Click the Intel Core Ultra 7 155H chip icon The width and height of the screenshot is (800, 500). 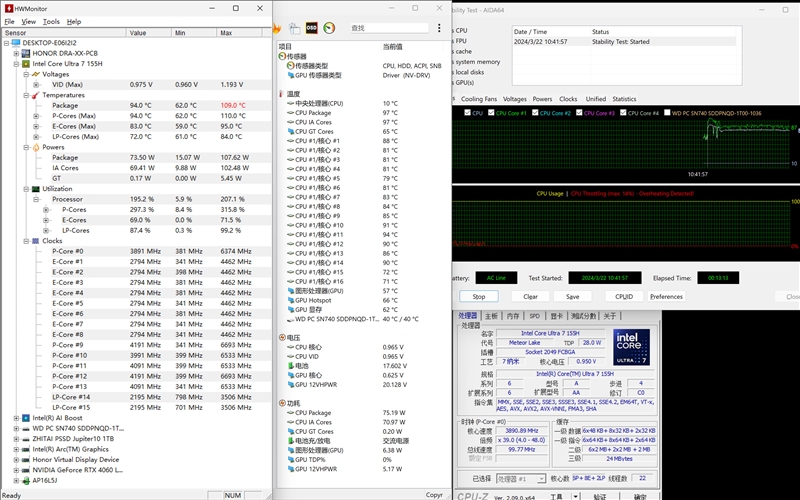[x=27, y=63]
